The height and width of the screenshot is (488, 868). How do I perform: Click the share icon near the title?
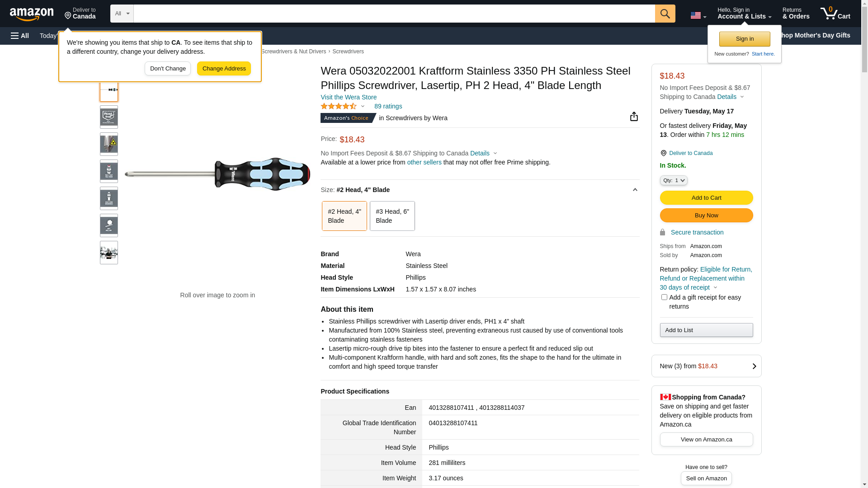634,117
